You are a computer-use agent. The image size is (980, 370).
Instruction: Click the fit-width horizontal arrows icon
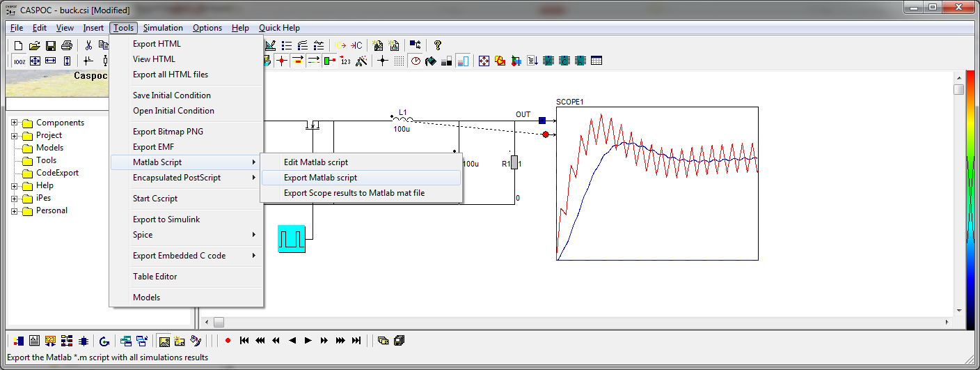(51, 61)
